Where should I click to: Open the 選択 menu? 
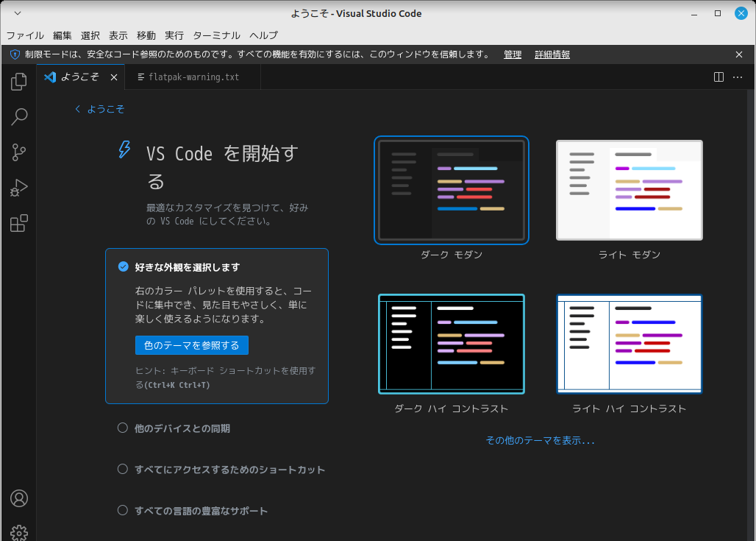pos(90,35)
